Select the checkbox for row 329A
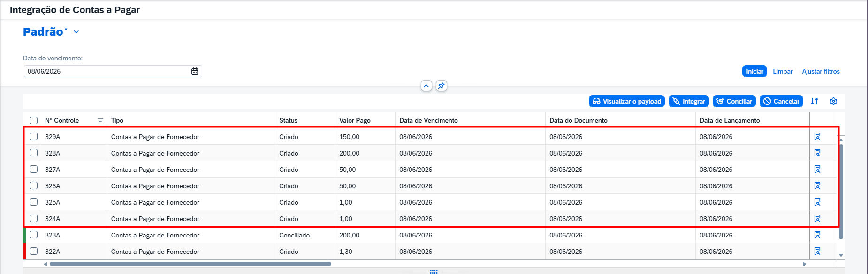868x274 pixels. (34, 136)
